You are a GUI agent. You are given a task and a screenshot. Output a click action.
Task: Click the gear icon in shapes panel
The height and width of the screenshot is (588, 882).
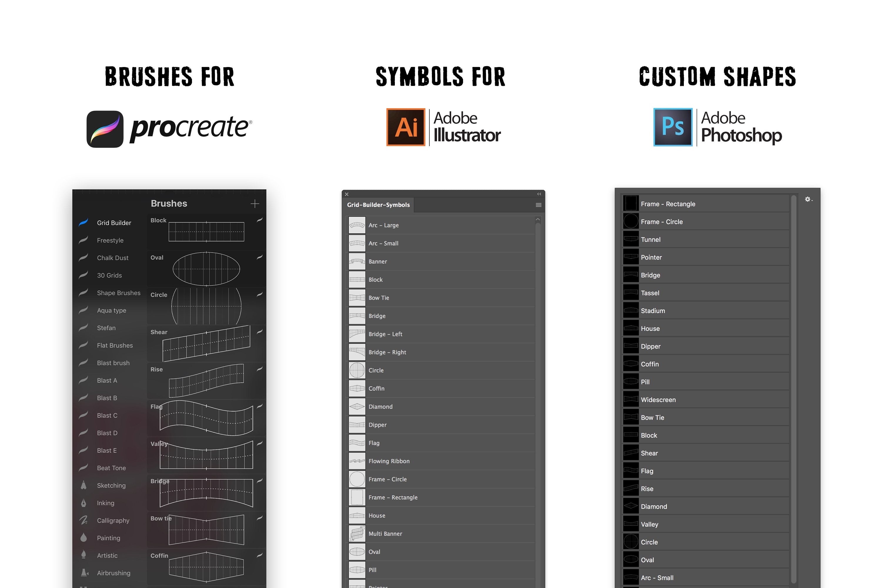pos(808,200)
